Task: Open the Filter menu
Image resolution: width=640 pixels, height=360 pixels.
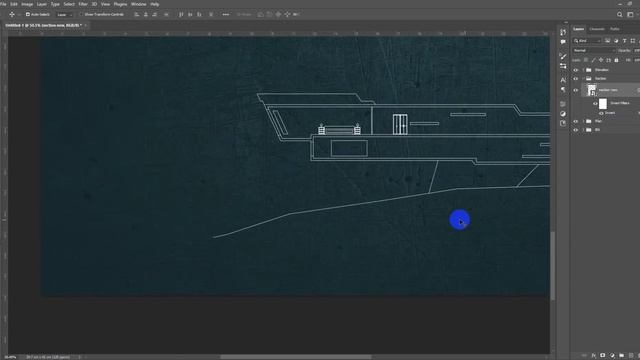Action: [x=83, y=4]
